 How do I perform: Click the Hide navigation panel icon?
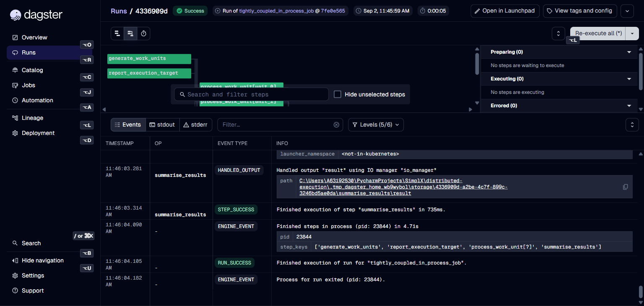pos(15,260)
